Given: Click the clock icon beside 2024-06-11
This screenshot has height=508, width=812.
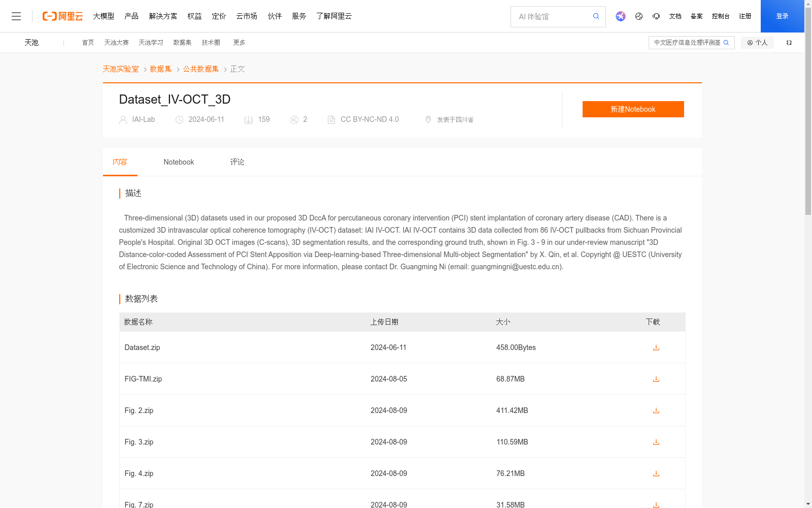Looking at the screenshot, I should [x=180, y=120].
